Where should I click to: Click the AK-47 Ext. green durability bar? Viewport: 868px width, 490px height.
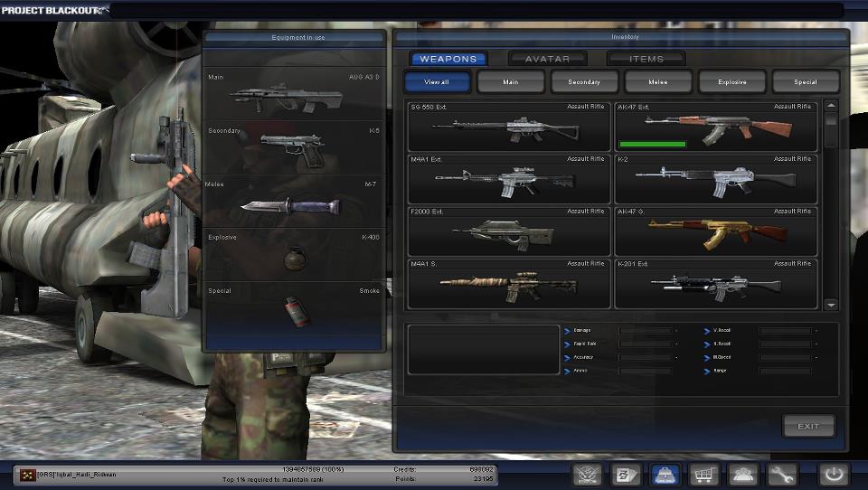point(653,144)
